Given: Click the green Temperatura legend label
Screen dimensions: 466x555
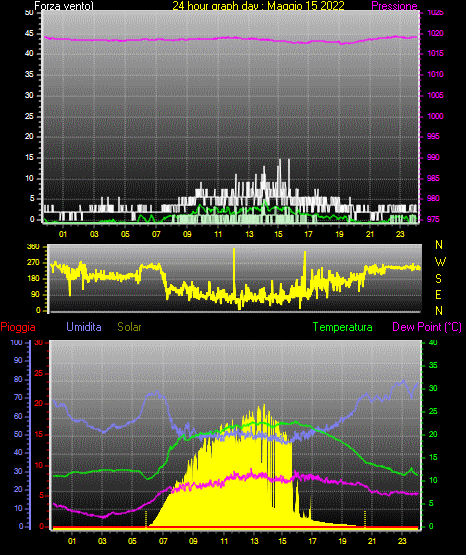Looking at the screenshot, I should coord(343,327).
